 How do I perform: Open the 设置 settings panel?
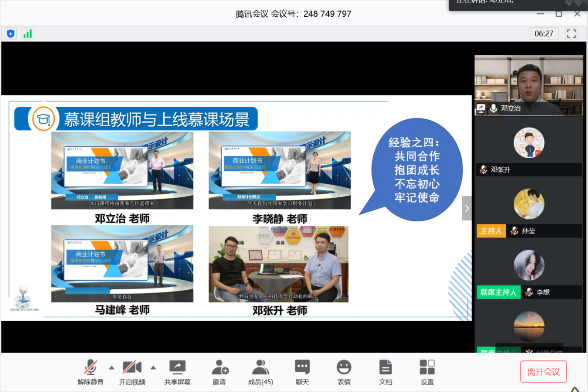(x=427, y=370)
